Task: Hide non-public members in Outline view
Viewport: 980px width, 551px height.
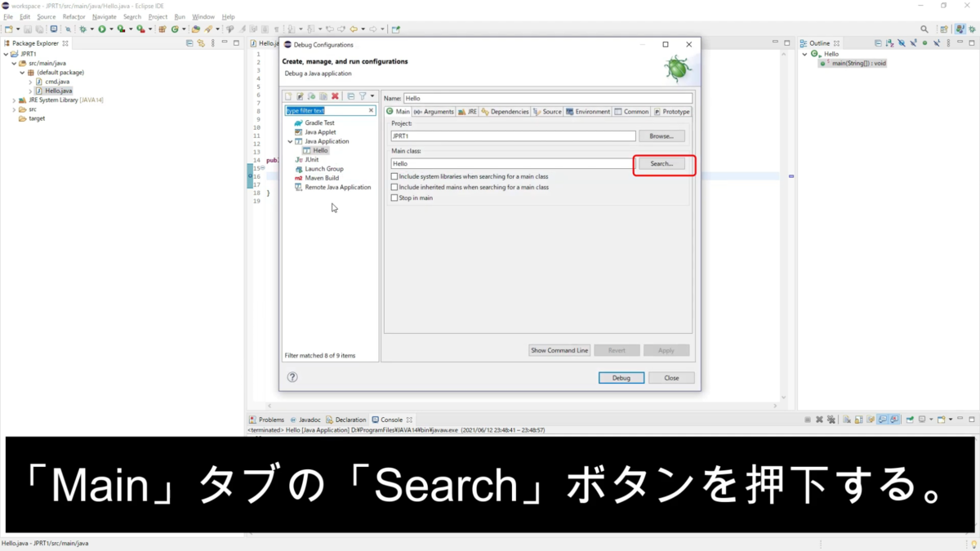Action: [924, 42]
